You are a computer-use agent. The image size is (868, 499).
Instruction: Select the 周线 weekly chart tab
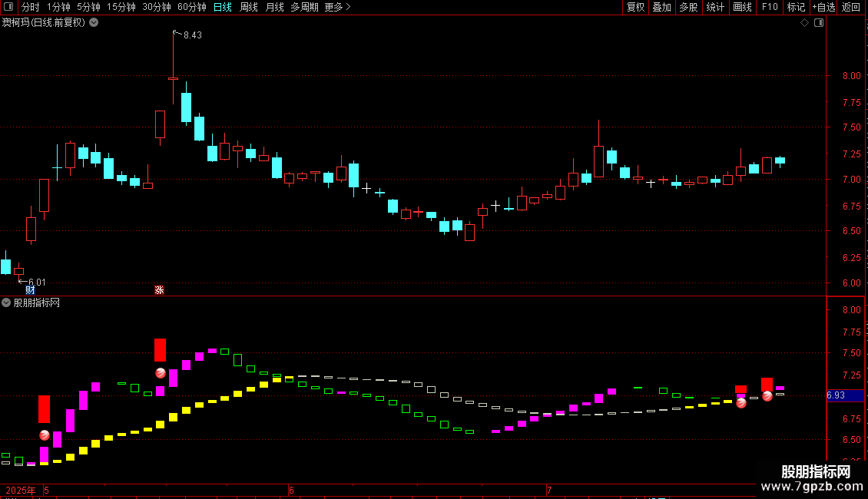tap(249, 7)
